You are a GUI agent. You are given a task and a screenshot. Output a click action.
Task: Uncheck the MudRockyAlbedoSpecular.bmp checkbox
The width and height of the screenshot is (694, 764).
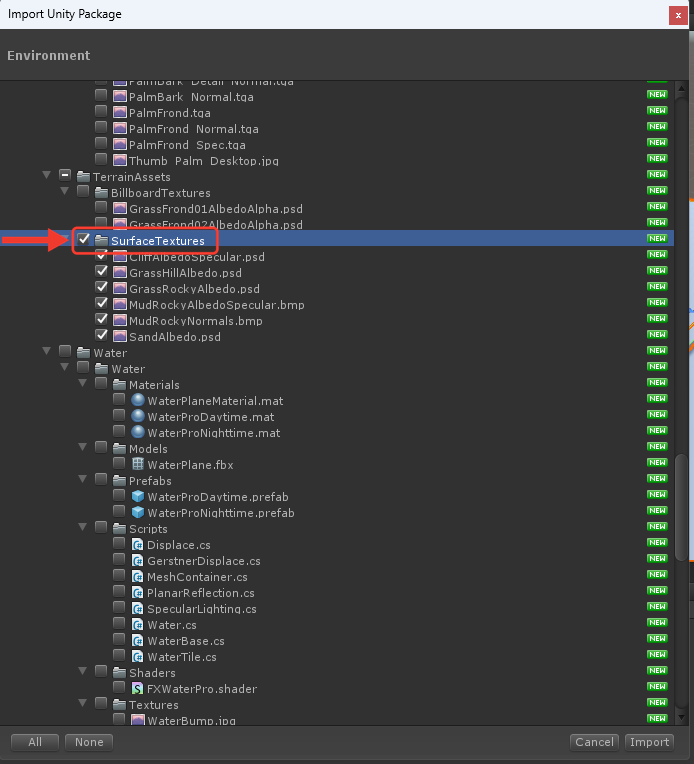[101, 303]
